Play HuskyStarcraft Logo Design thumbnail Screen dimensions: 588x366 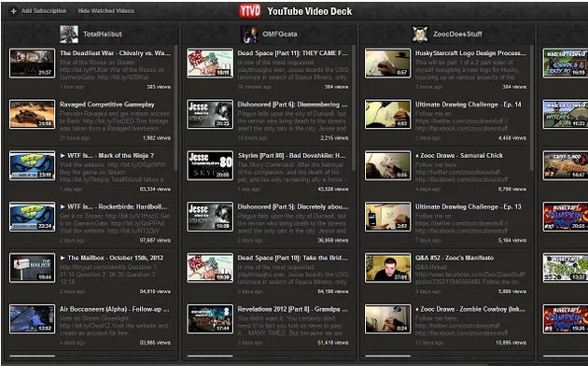pyautogui.click(x=387, y=63)
